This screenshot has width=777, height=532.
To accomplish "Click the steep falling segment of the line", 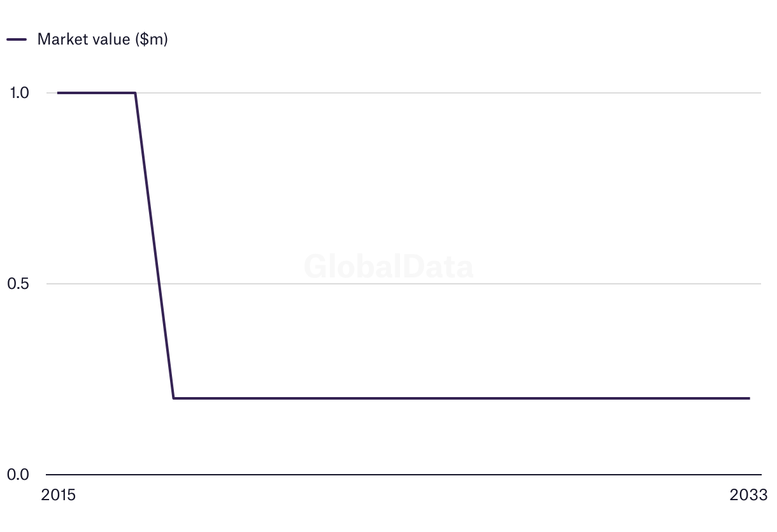I will point(154,246).
